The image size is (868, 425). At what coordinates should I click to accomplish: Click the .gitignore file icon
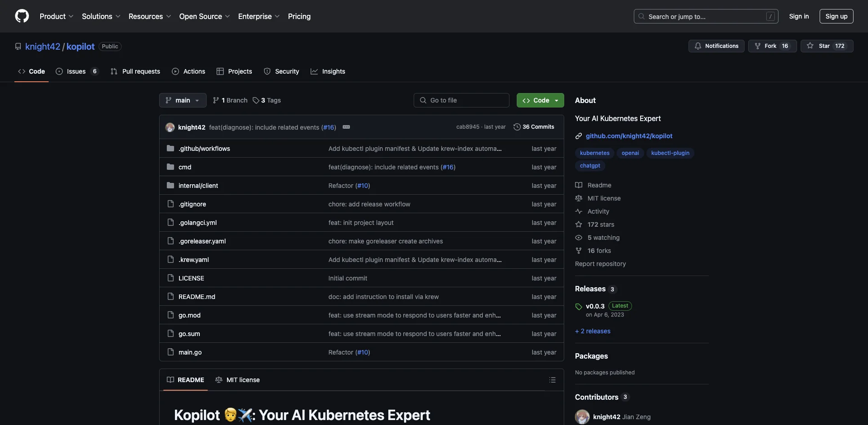170,204
